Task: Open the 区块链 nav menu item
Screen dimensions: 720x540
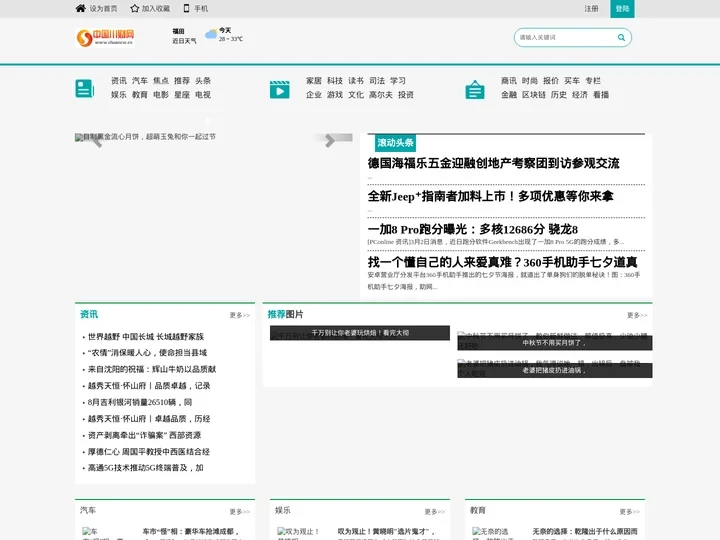Action: pyautogui.click(x=534, y=95)
